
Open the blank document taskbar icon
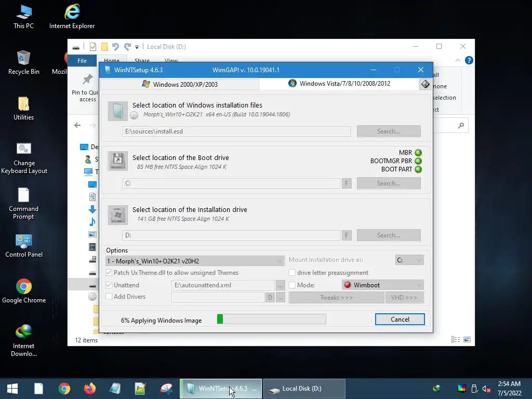[38, 389]
